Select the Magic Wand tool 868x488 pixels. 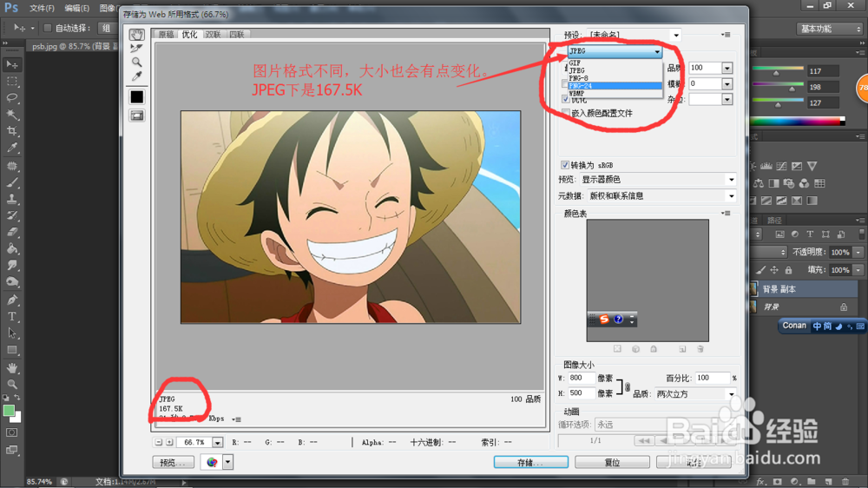click(x=11, y=115)
